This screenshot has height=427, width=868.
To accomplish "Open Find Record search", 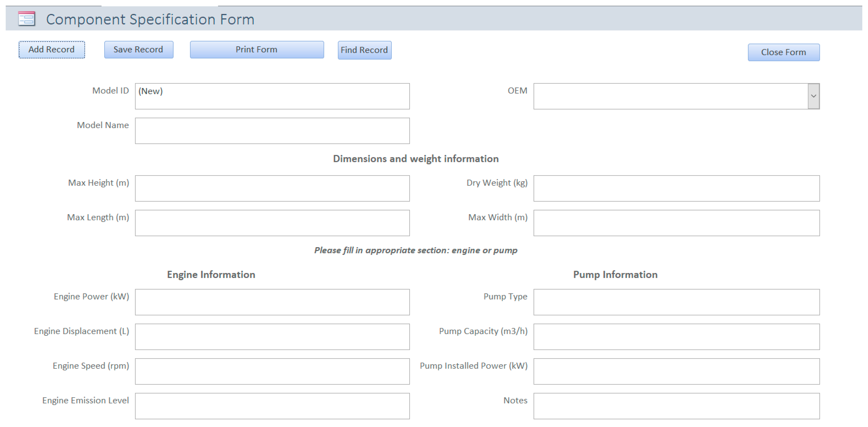I will click(x=364, y=50).
